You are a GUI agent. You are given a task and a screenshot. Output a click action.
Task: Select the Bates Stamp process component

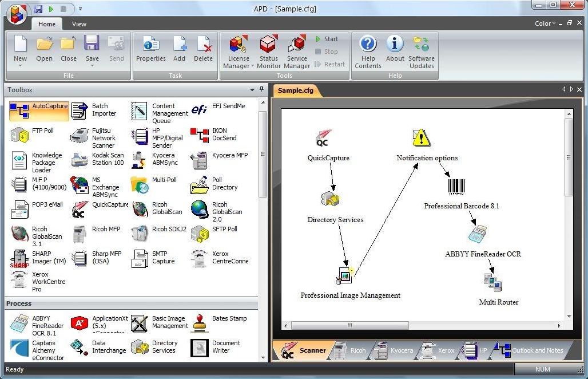(x=220, y=323)
